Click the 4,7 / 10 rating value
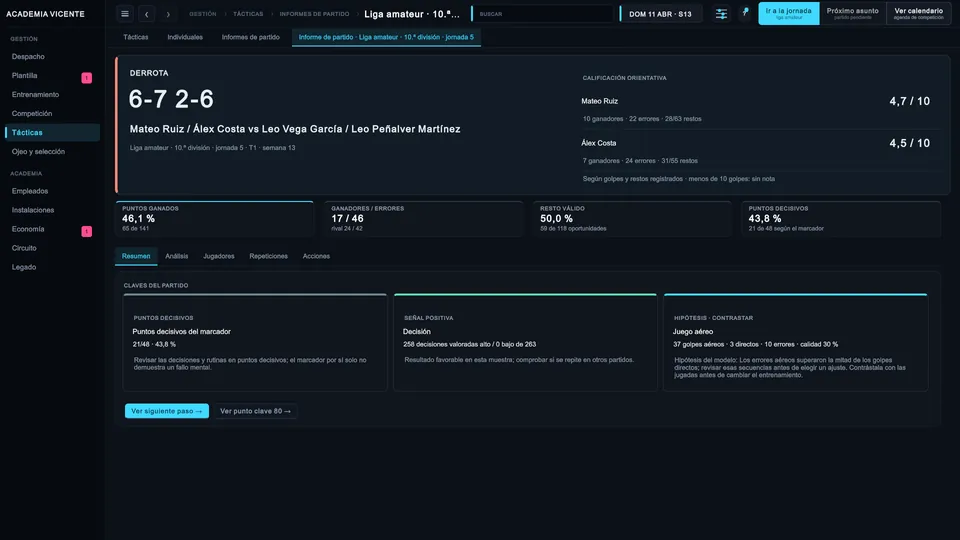The image size is (960, 540). [909, 101]
